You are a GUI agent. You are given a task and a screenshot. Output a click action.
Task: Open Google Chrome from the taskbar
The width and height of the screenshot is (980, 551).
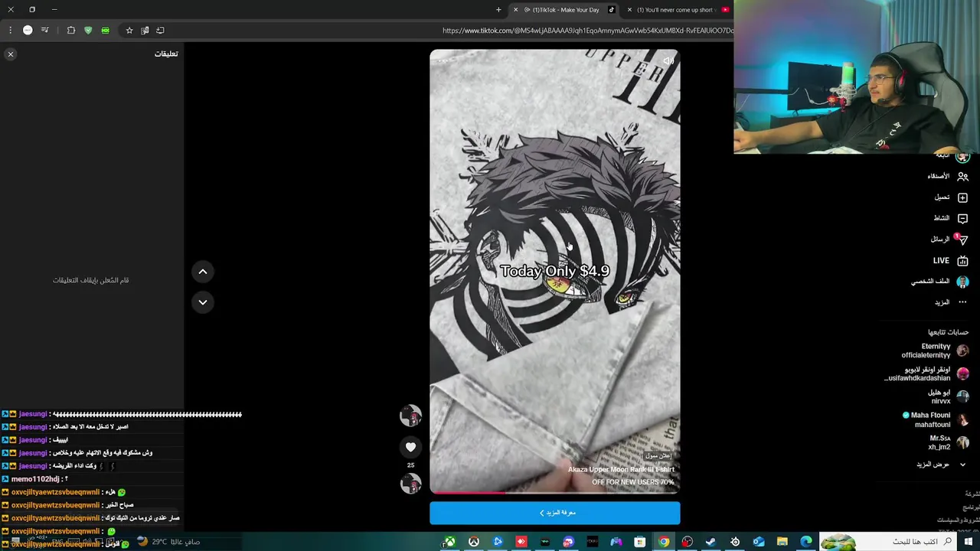[x=664, y=542]
